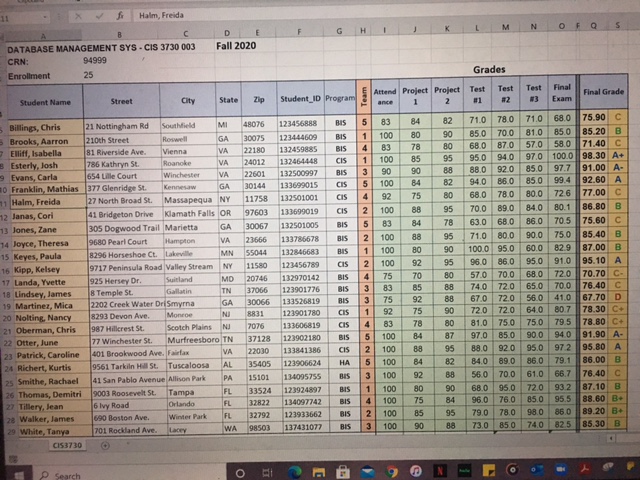Click city cell Klamath Falls

[x=189, y=213]
